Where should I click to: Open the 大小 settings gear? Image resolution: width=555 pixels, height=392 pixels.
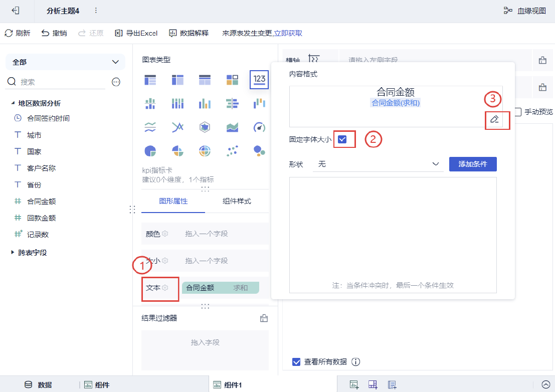coord(165,261)
